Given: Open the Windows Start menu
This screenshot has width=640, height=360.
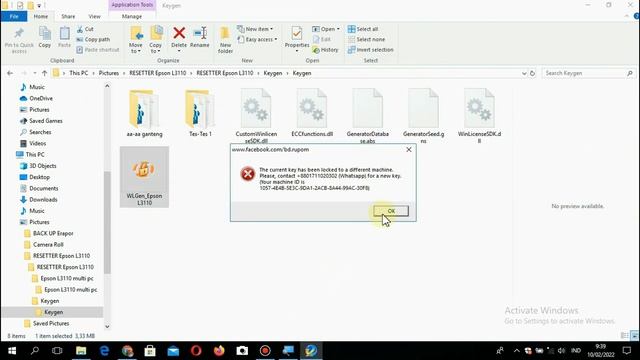Looking at the screenshot, I should [12, 351].
